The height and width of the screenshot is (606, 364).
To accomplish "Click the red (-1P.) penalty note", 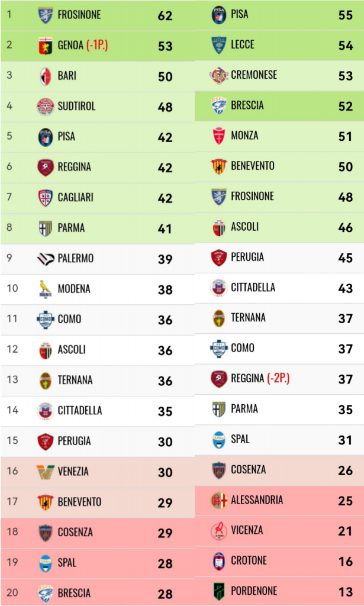I will pyautogui.click(x=96, y=46).
